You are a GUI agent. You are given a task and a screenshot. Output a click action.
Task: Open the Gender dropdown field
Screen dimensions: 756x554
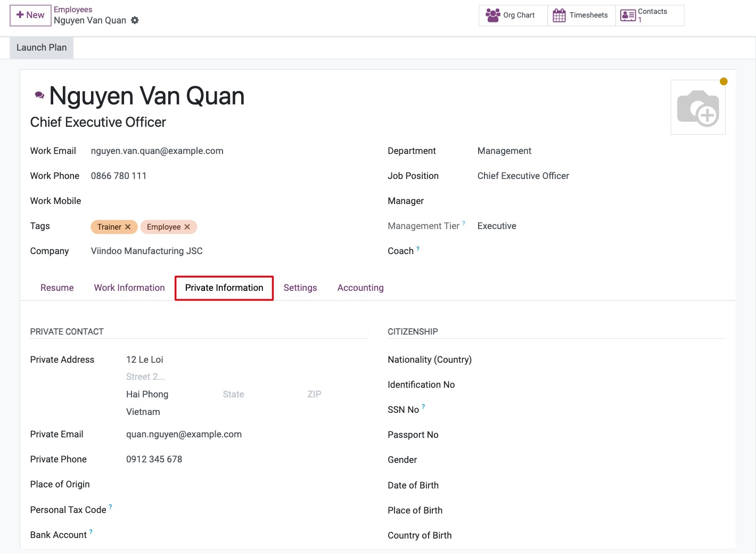(x=604, y=460)
